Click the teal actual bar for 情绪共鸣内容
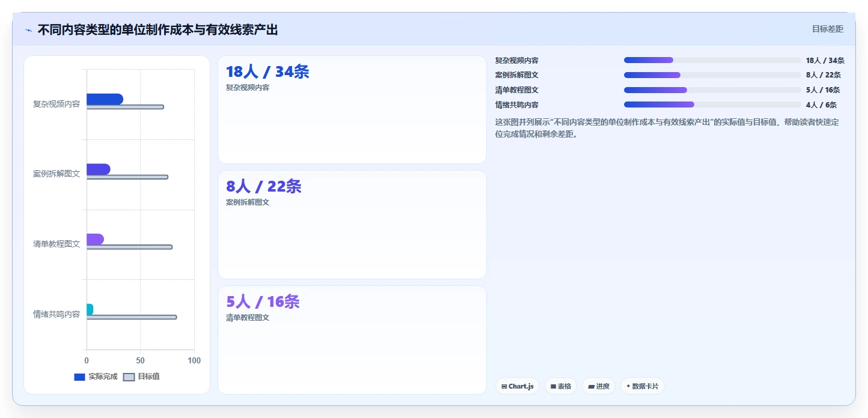868x418 pixels. (90, 309)
